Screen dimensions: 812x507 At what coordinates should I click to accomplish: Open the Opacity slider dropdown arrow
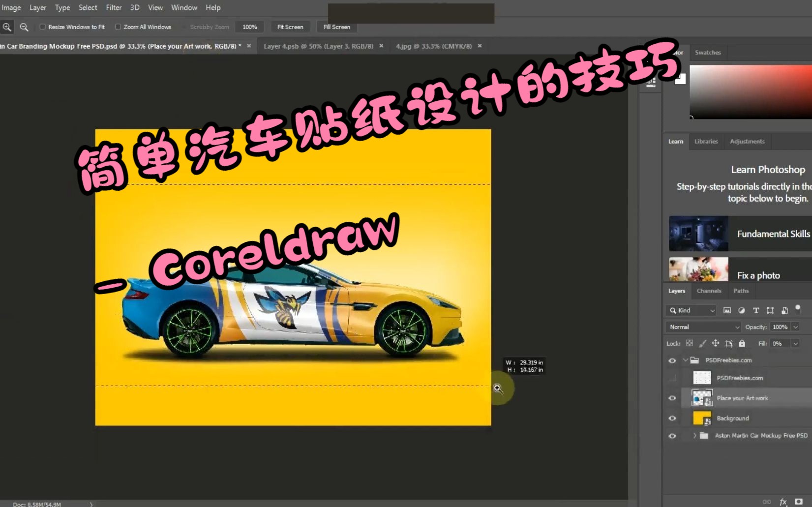pos(795,327)
